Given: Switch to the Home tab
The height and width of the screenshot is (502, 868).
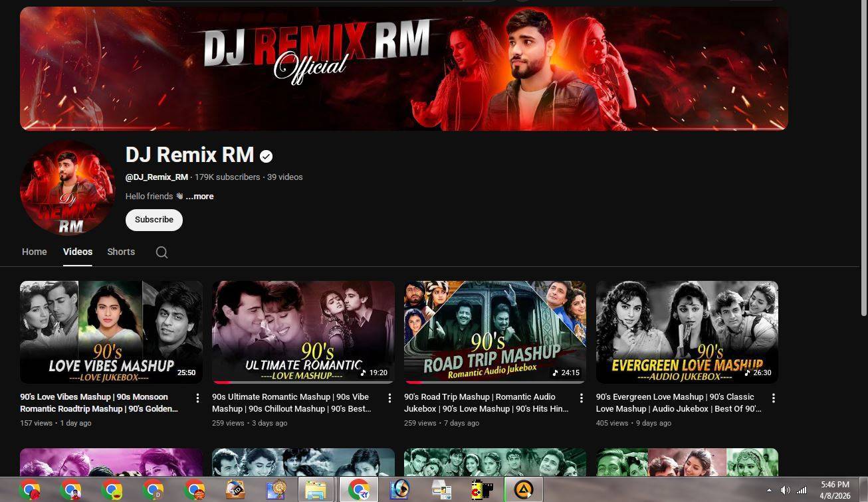Looking at the screenshot, I should 35,252.
